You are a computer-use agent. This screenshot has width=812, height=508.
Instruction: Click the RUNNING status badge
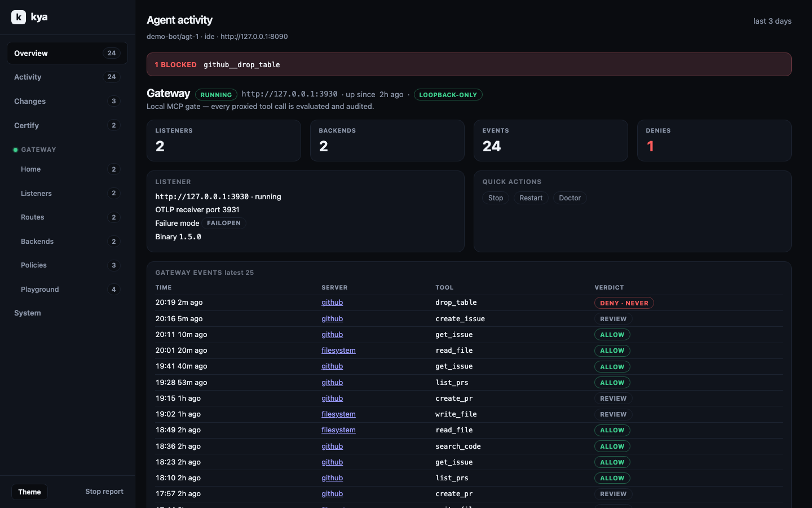pos(216,95)
